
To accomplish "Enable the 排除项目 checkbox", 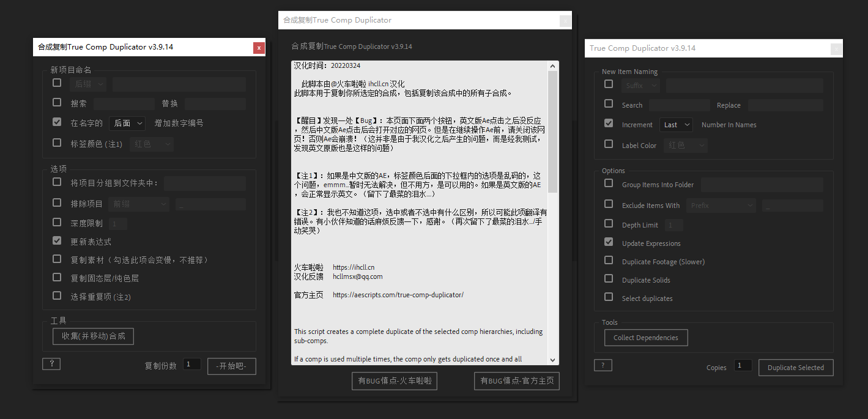I will [x=57, y=202].
